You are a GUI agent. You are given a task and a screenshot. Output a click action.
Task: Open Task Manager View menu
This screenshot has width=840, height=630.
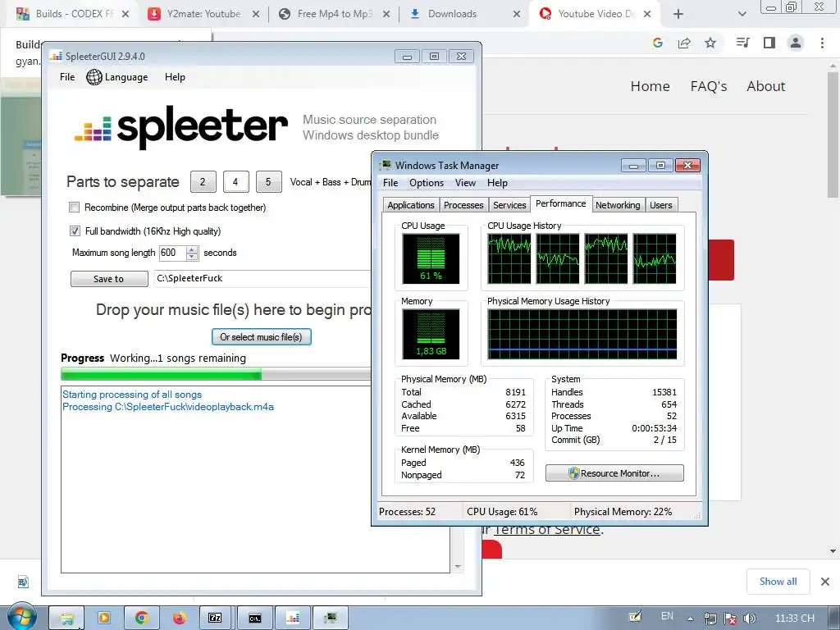click(466, 183)
